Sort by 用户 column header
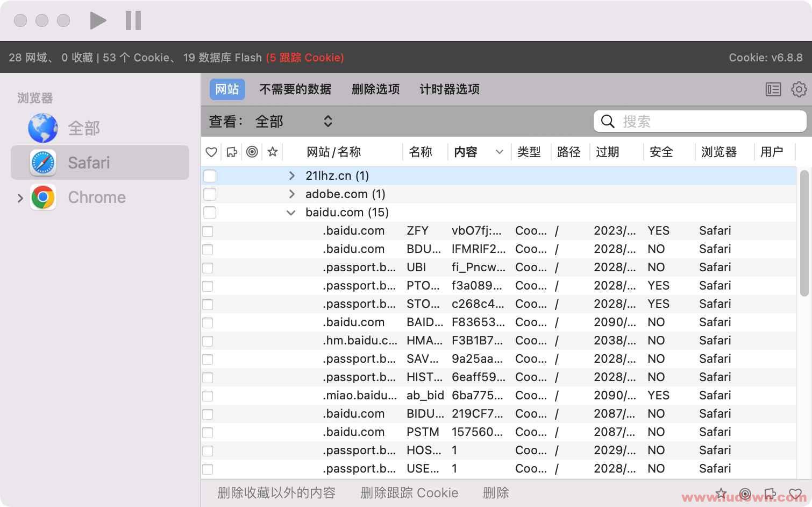812x507 pixels. (771, 152)
